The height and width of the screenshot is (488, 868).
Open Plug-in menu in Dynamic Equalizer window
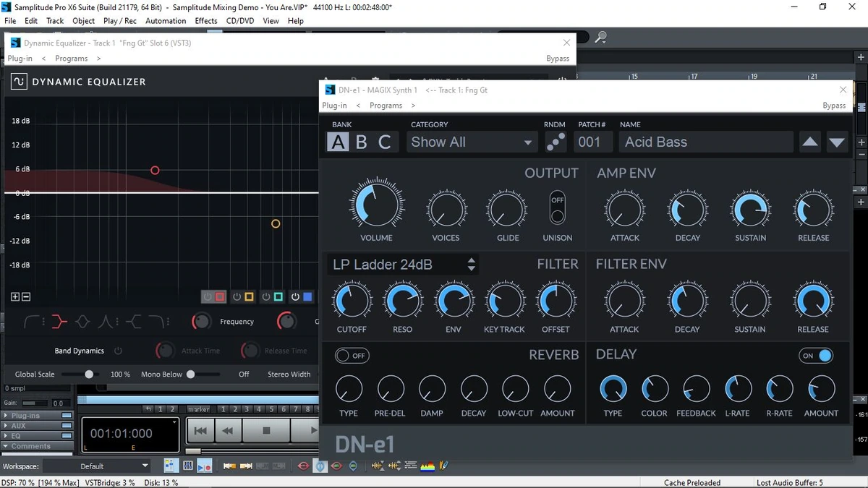pyautogui.click(x=20, y=59)
